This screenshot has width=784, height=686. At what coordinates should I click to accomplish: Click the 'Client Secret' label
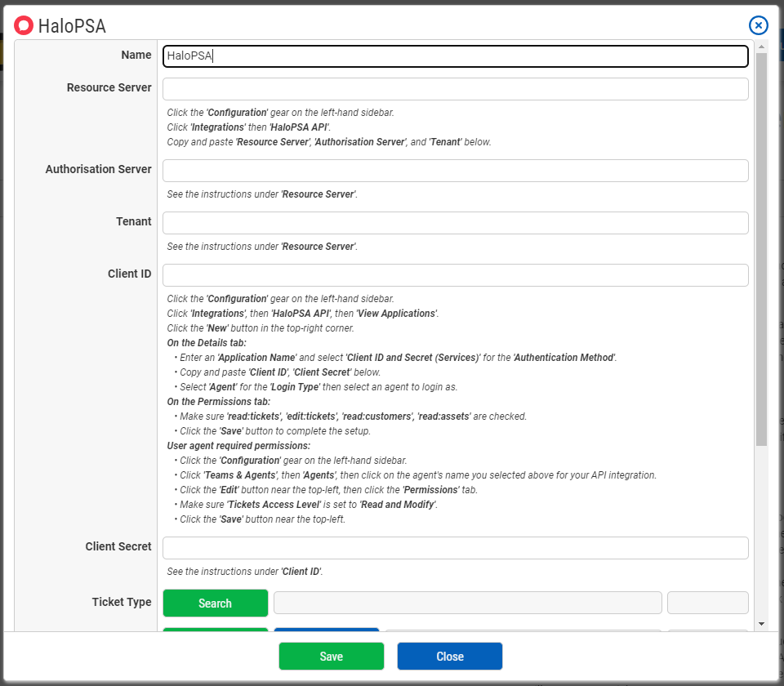coord(118,546)
